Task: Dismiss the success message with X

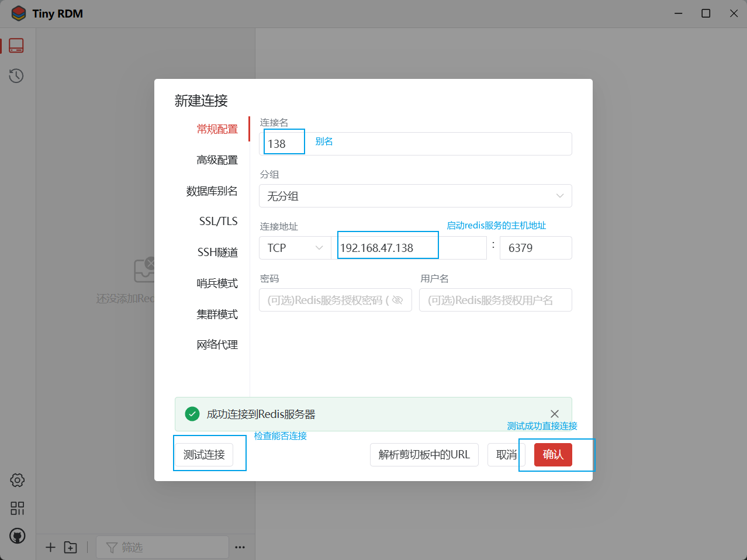Action: point(555,414)
